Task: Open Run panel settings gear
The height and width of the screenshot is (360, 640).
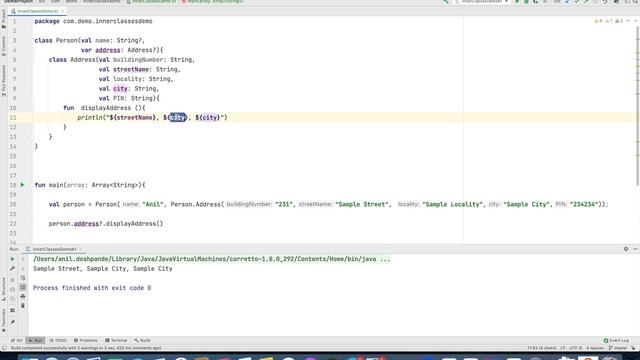Action: coord(626,249)
